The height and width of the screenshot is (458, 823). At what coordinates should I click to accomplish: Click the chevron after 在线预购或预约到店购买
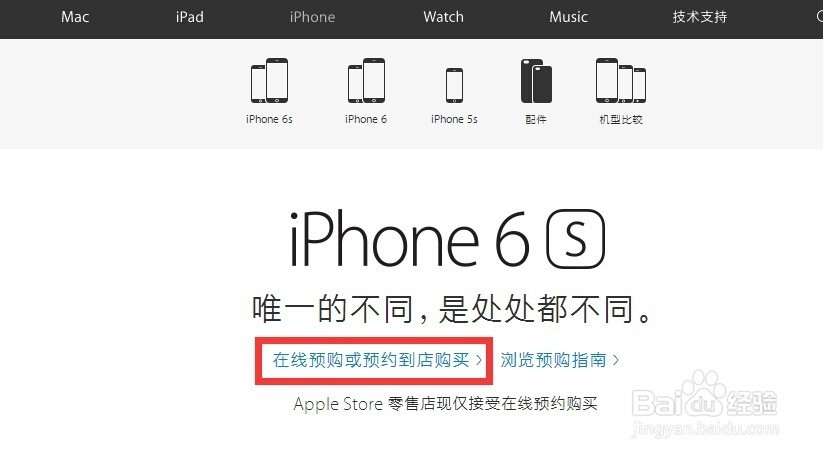click(478, 360)
